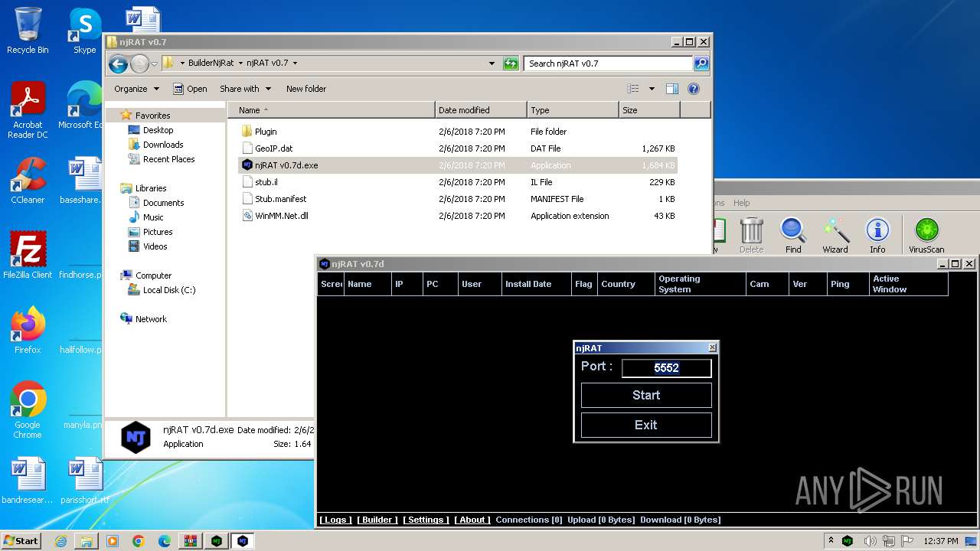Image resolution: width=980 pixels, height=551 pixels.
Task: Click the WinRAR taskbar button
Action: (x=191, y=541)
